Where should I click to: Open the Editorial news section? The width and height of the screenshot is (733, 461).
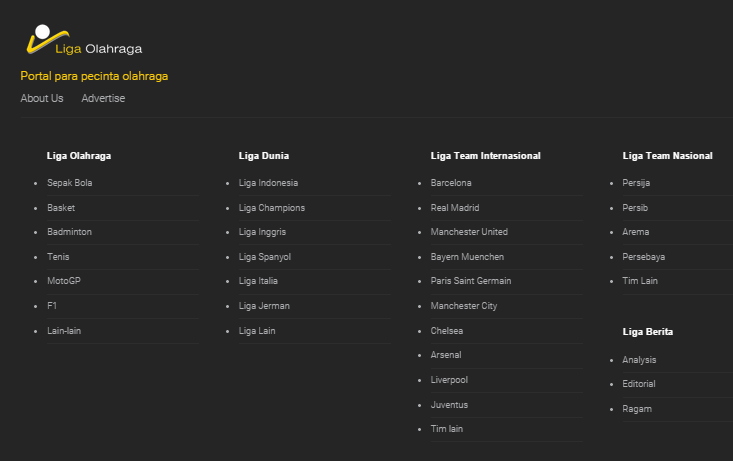(639, 384)
